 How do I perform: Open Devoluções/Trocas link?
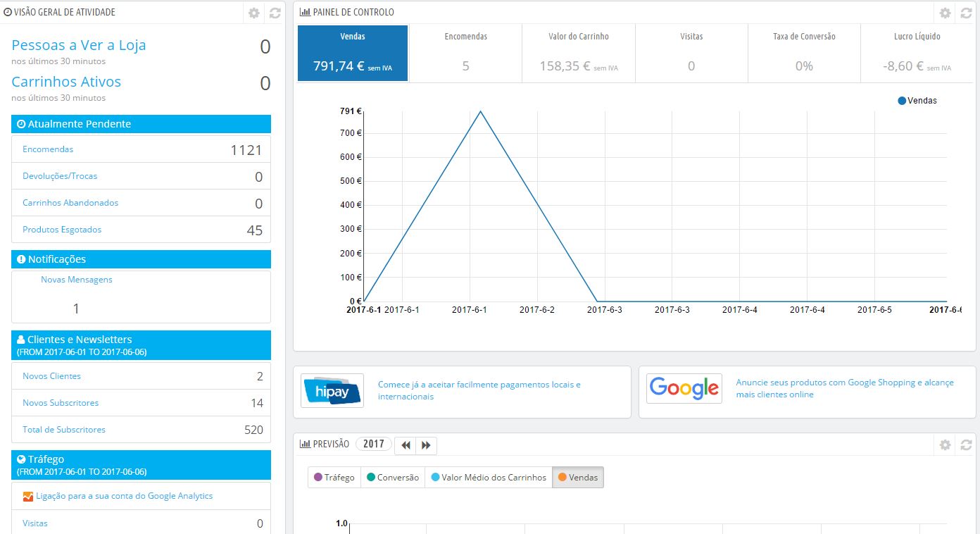60,176
